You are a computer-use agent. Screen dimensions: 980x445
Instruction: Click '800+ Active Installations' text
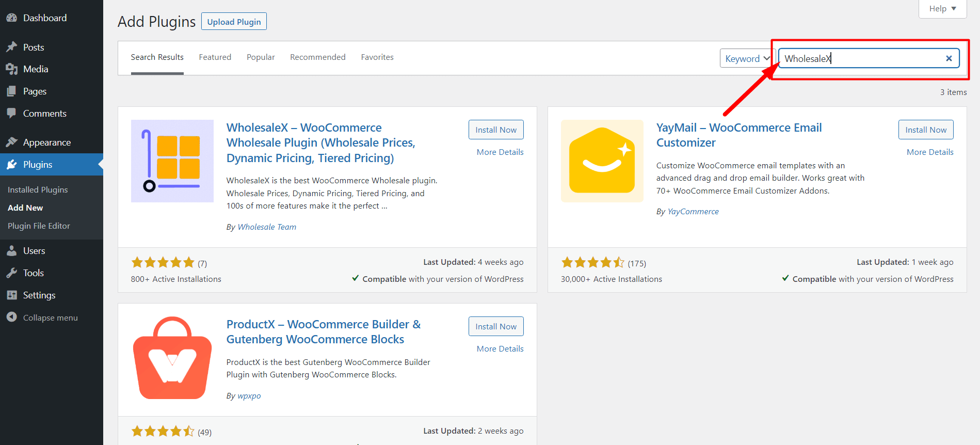[x=176, y=279]
